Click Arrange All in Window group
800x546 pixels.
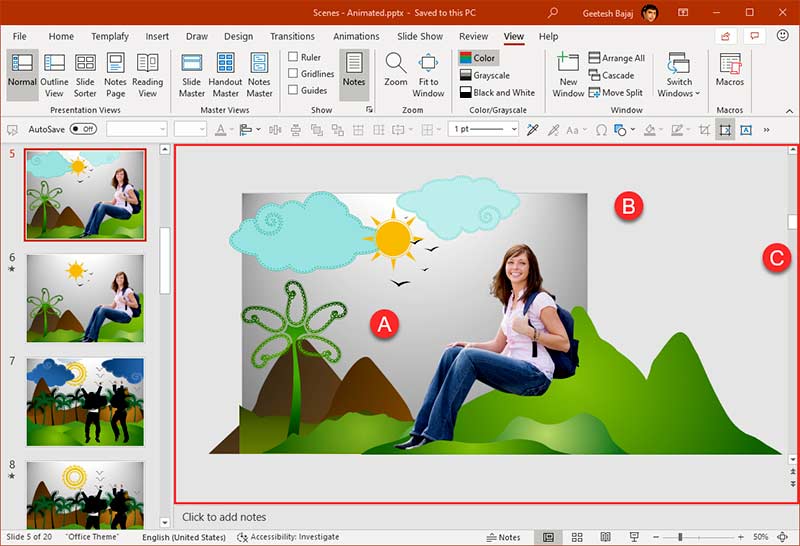[616, 58]
